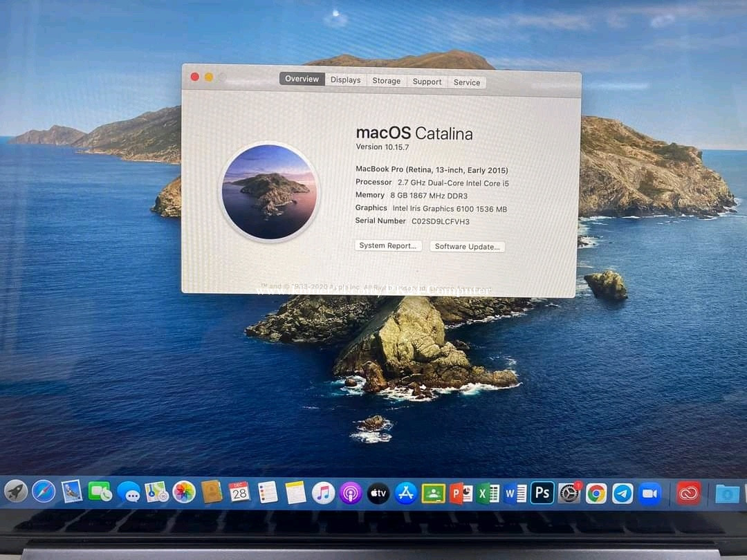The image size is (747, 560).
Task: Click the Intel Iris Graphics 6100 text
Action: pos(450,209)
